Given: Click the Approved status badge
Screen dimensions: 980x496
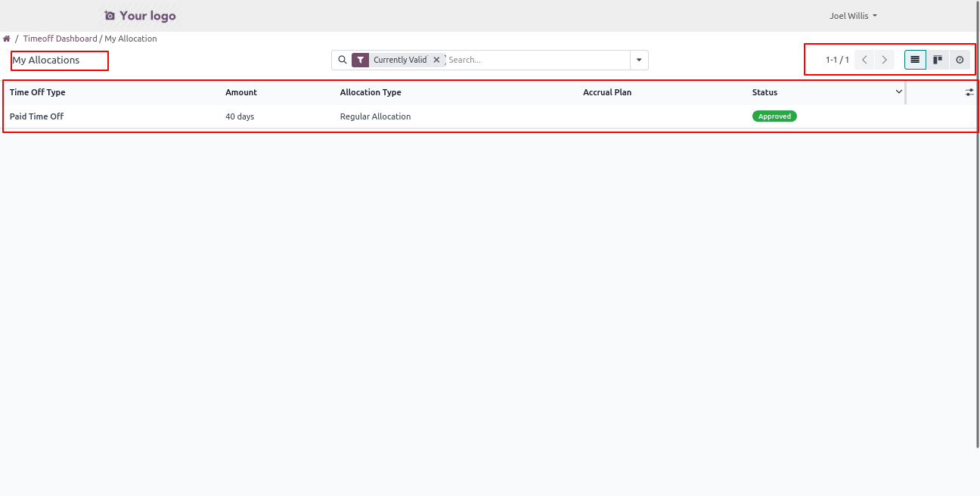Looking at the screenshot, I should [x=774, y=116].
